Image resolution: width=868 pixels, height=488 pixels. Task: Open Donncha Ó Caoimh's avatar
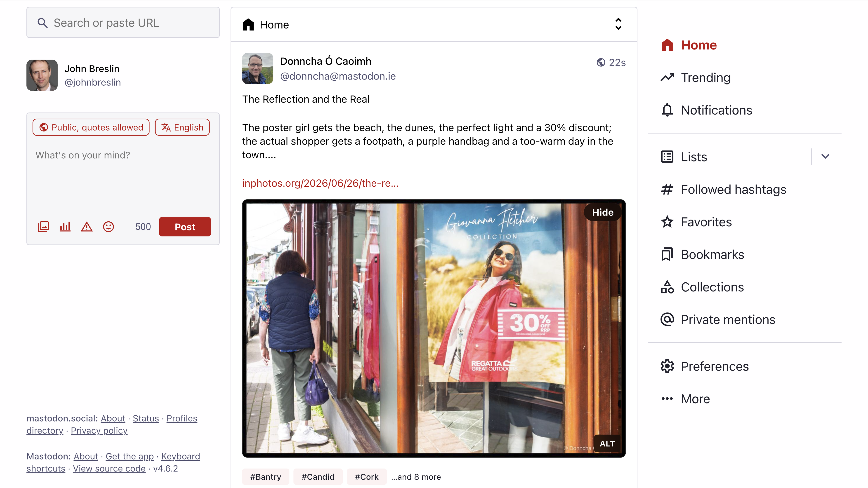click(x=258, y=68)
